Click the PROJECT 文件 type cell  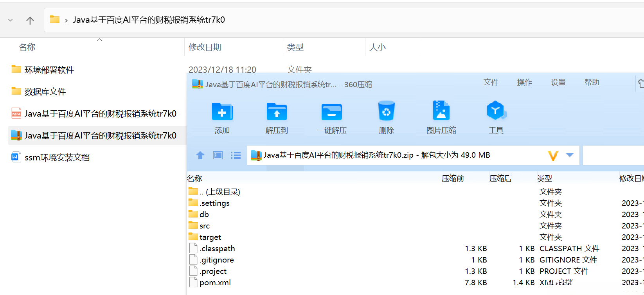(564, 271)
